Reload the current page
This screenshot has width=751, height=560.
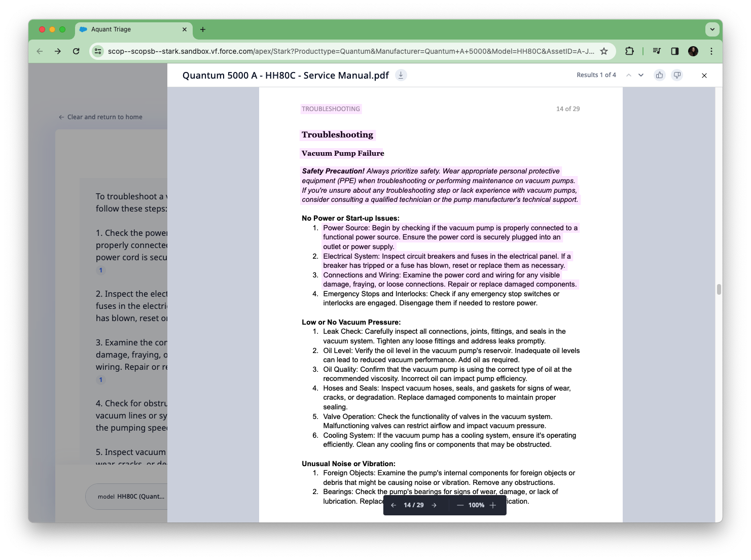76,51
